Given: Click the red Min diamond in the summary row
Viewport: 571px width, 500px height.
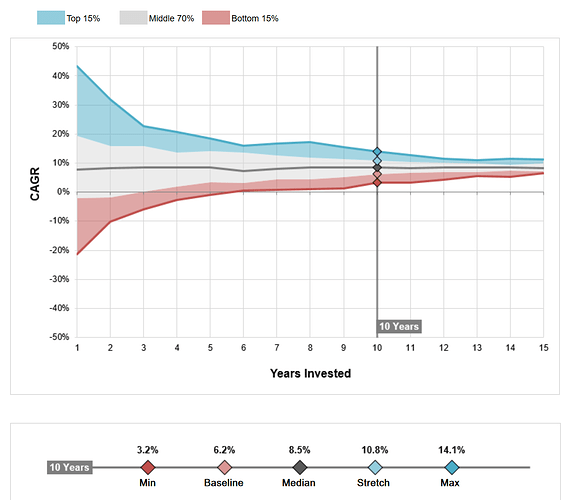Looking at the screenshot, I should (x=148, y=467).
